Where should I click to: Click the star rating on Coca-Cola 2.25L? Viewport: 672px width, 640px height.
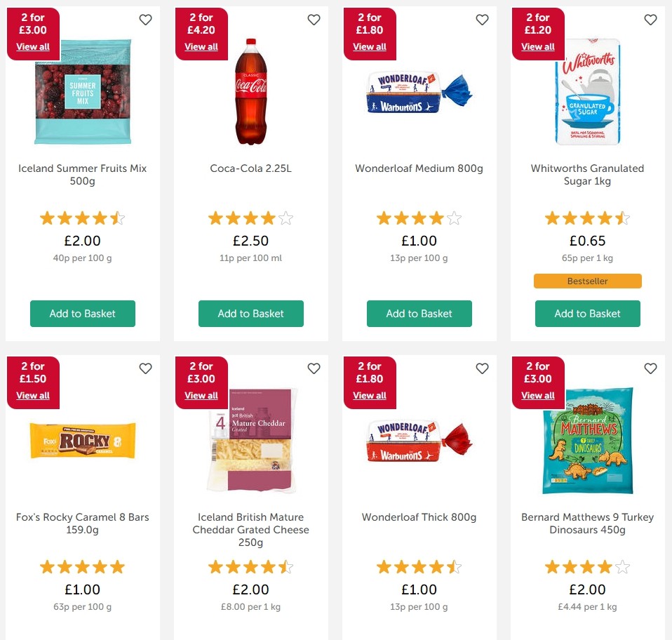click(x=250, y=218)
